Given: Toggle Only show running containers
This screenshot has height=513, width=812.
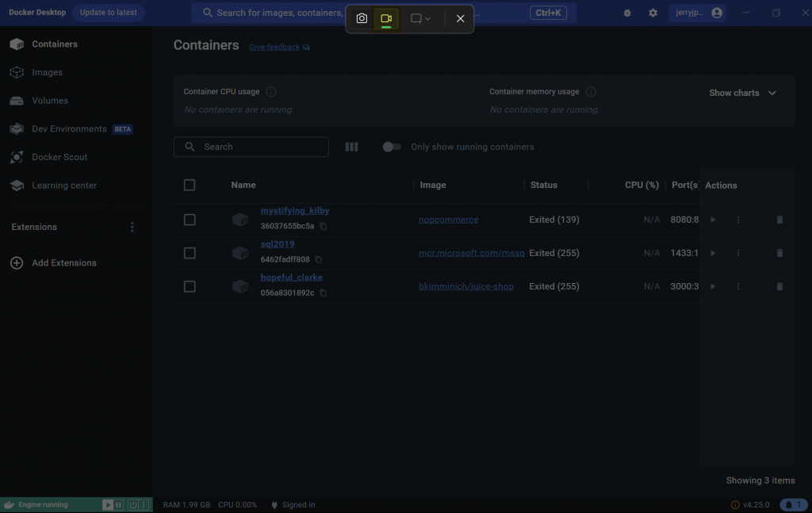Looking at the screenshot, I should 392,147.
